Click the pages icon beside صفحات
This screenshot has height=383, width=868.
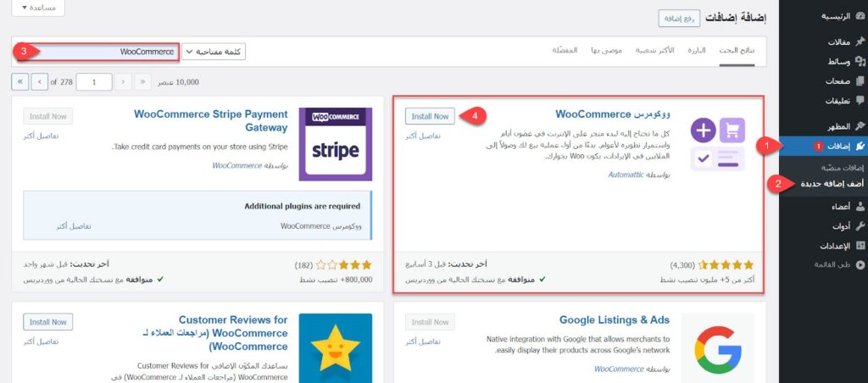point(860,81)
